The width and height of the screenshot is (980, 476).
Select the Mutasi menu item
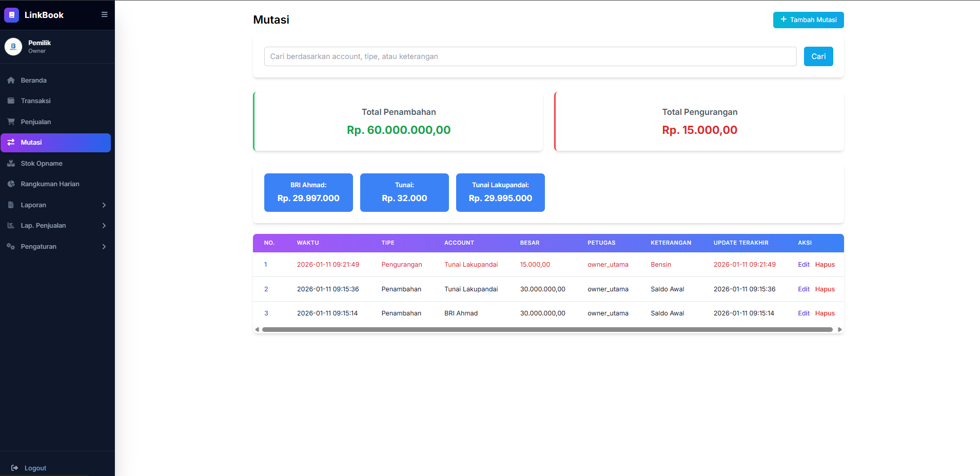(55, 143)
